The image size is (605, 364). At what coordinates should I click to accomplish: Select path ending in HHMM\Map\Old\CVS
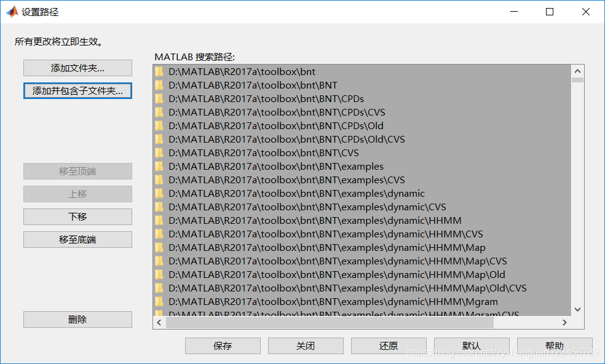coord(347,288)
